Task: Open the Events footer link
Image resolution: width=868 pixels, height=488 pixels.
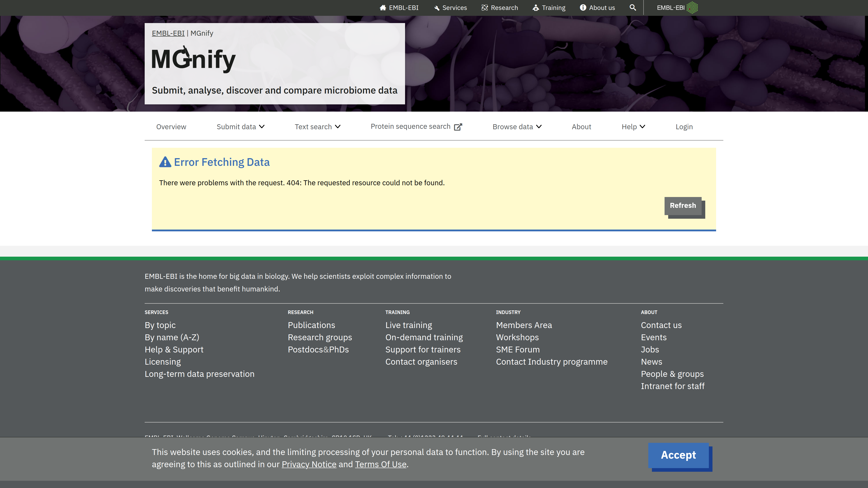Action: (654, 337)
